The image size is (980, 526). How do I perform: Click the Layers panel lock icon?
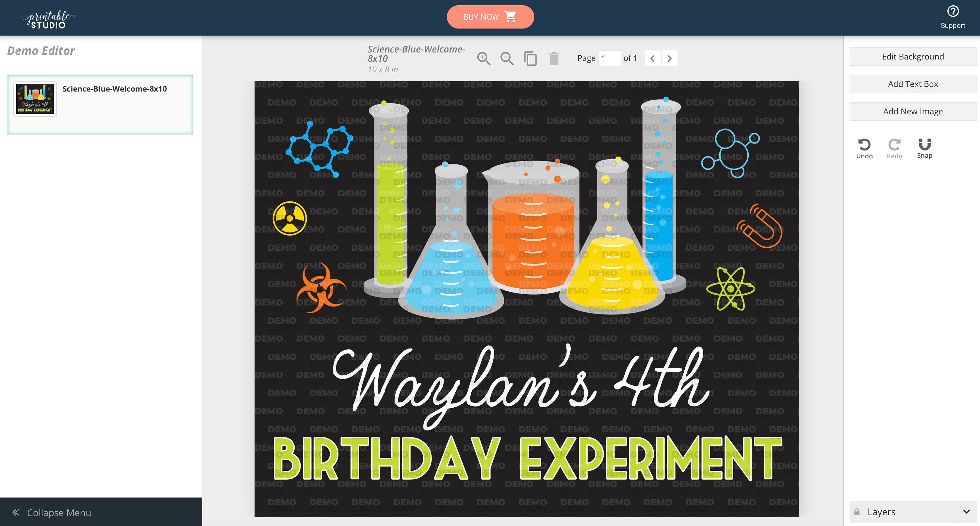(x=857, y=512)
